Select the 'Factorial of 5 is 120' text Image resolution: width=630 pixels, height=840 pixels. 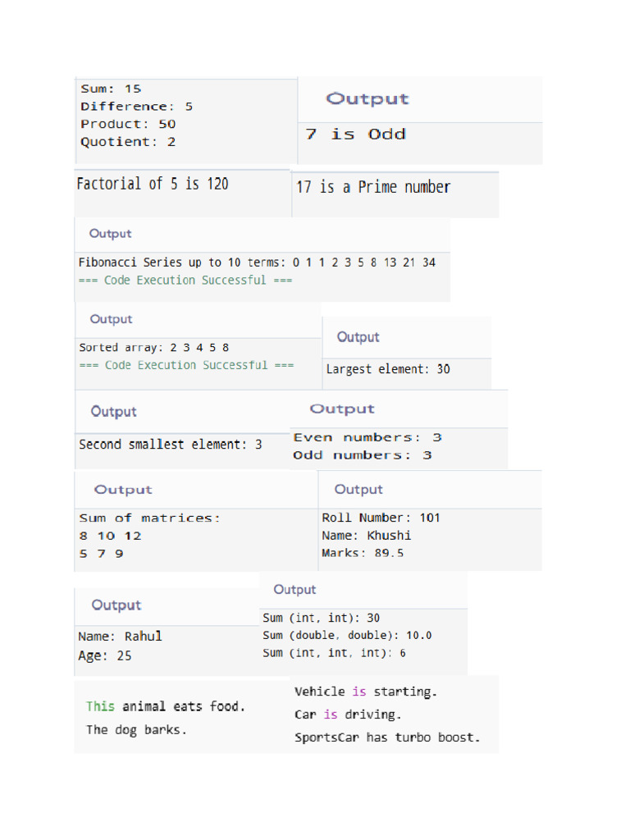153,185
